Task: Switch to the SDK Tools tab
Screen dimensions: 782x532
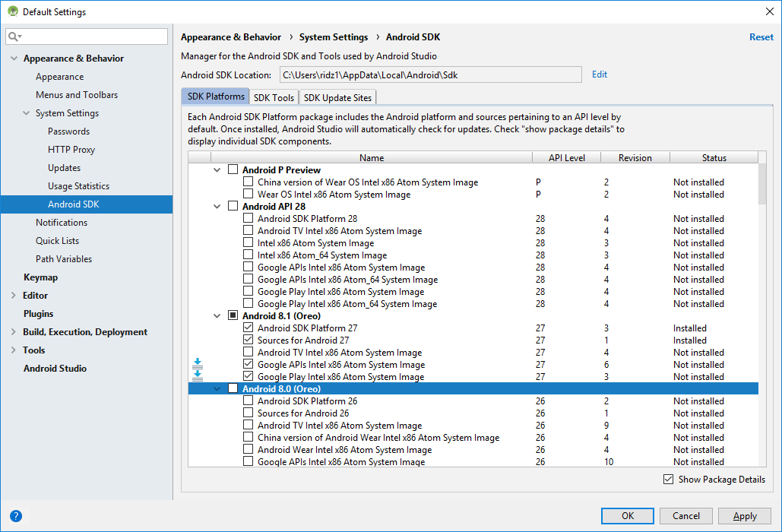Action: (274, 97)
